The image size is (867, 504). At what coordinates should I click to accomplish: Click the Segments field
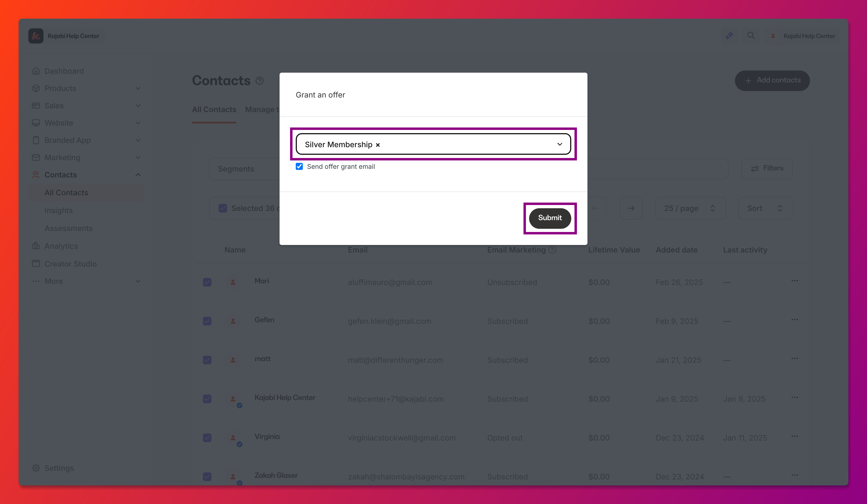coord(244,169)
